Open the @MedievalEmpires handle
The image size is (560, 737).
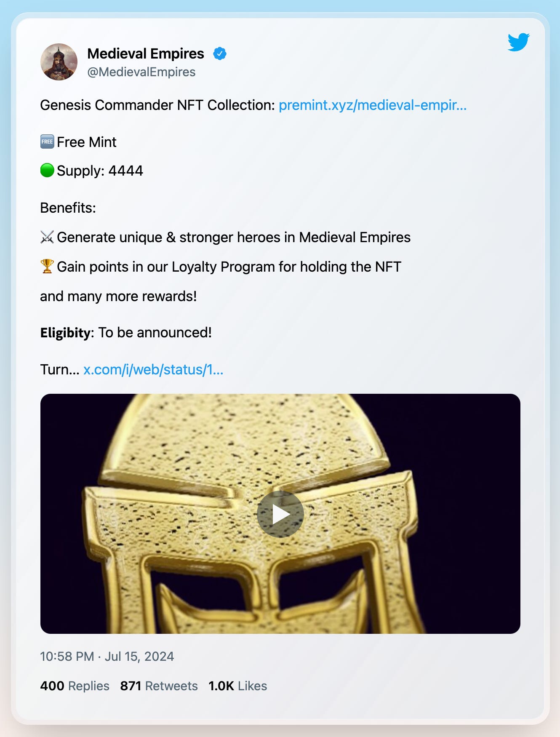(x=141, y=72)
